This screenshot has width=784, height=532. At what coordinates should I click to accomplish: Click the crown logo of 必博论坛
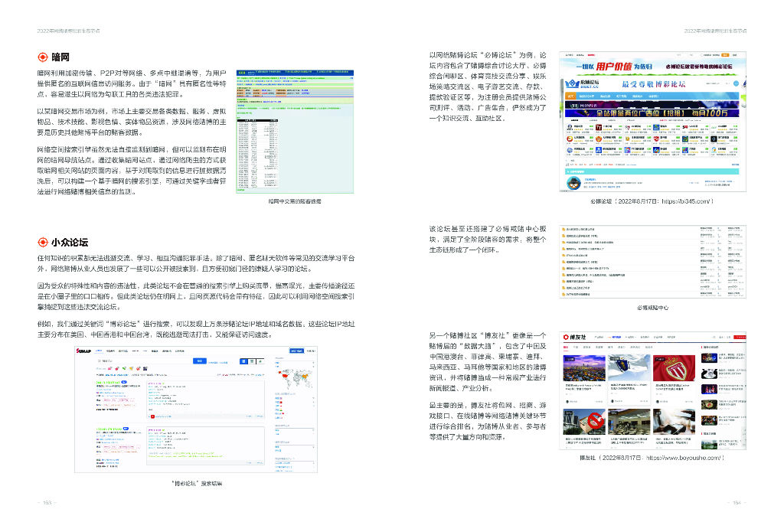point(572,84)
